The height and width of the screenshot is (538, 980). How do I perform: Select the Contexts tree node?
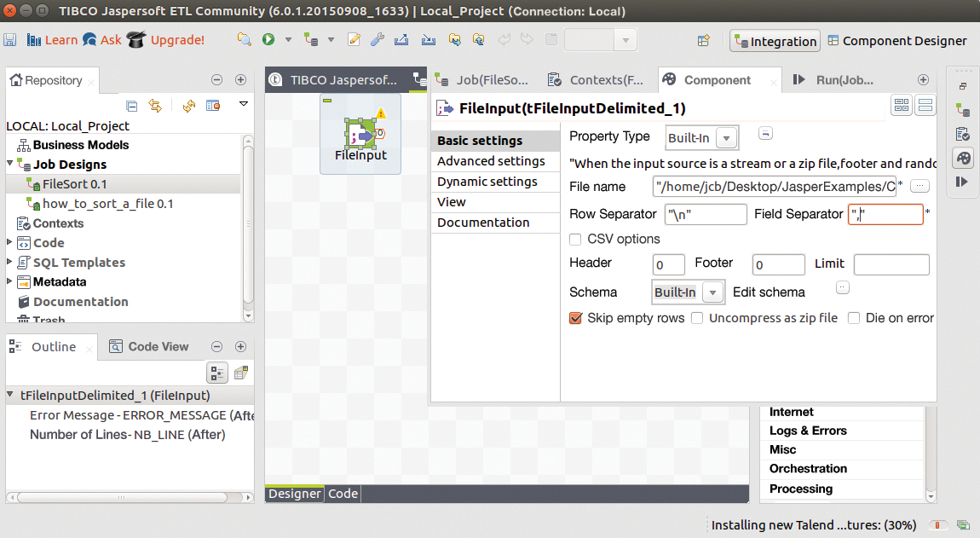(57, 223)
